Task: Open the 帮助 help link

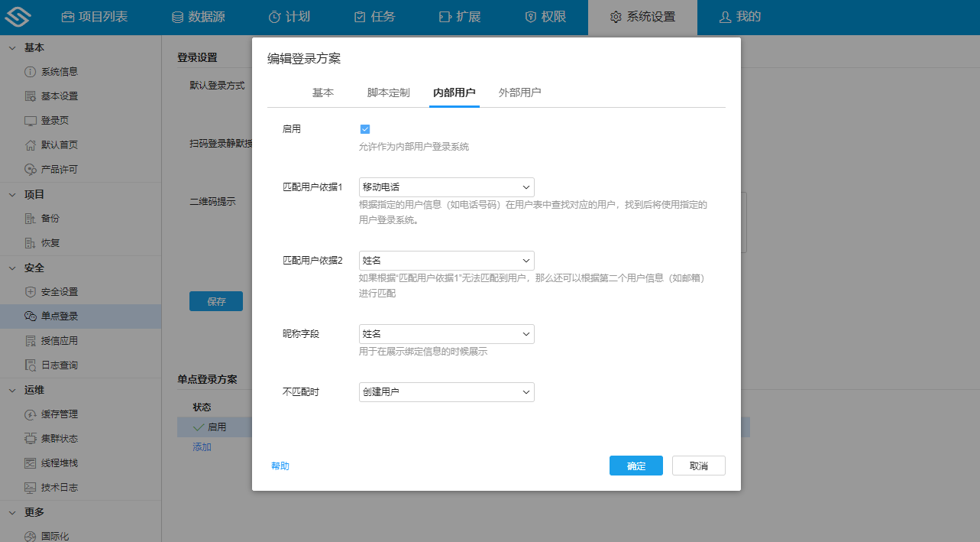Action: coord(280,465)
